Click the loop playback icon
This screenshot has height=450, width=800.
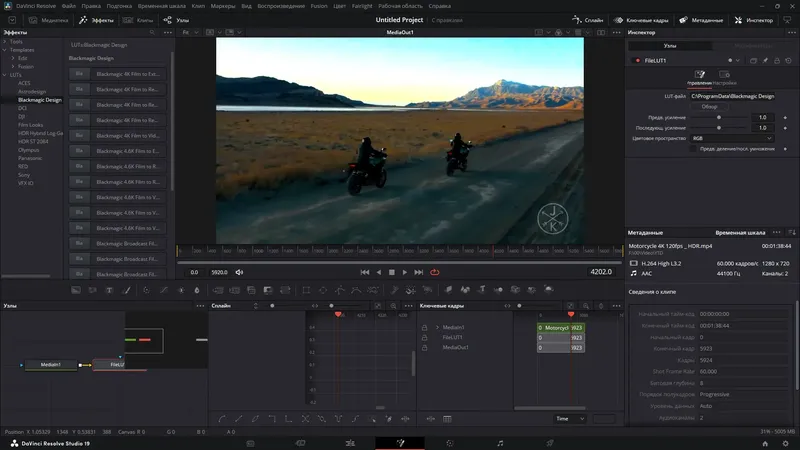[435, 272]
